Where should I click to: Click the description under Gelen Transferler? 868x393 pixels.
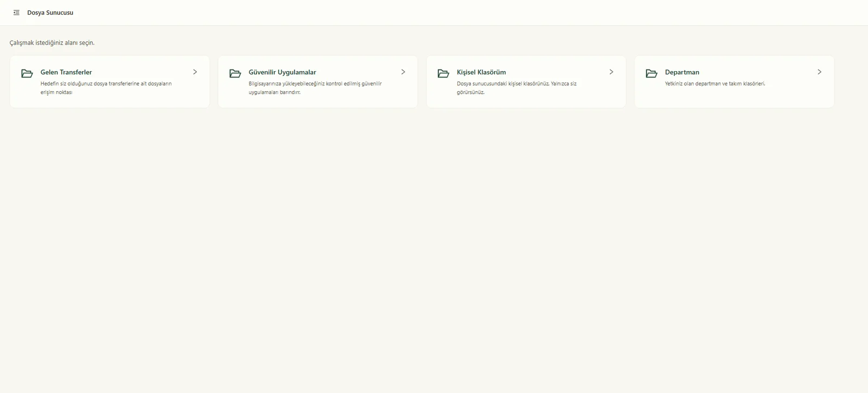click(106, 88)
